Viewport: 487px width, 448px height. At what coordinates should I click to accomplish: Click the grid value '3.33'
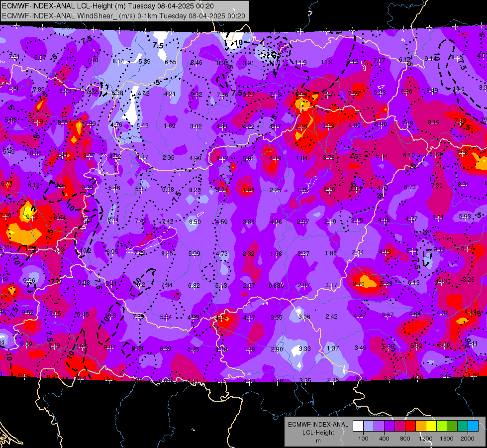304,349
